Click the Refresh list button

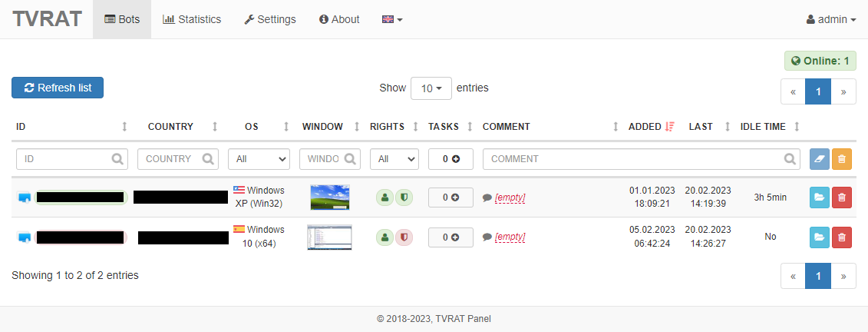point(58,88)
